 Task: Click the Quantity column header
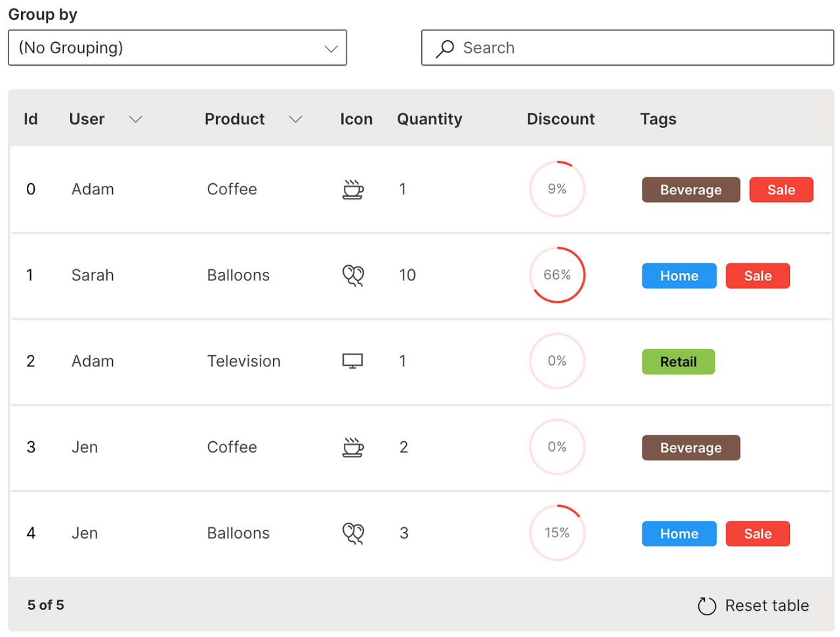(x=429, y=119)
